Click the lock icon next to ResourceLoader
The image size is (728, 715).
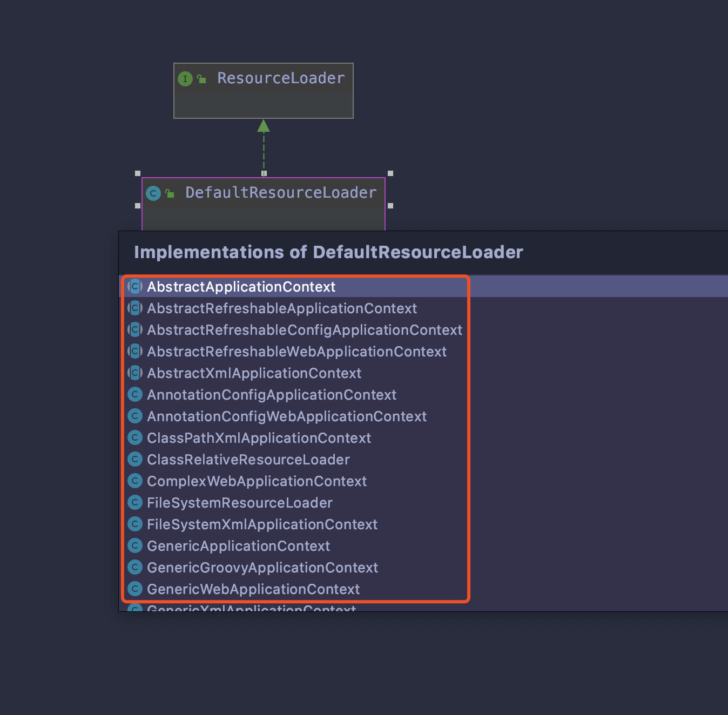pyautogui.click(x=202, y=78)
